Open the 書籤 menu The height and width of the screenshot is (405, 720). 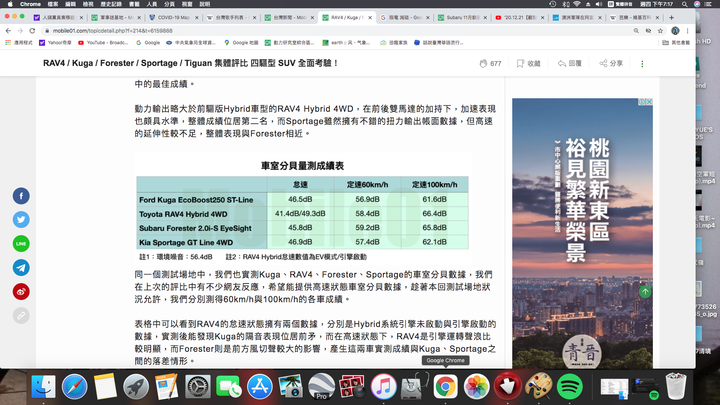point(134,4)
